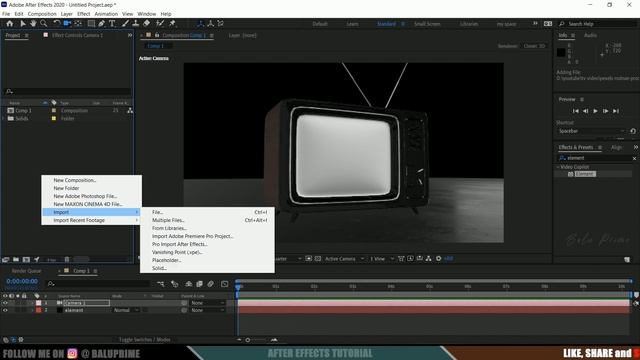
Task: Open the Animation menu
Action: coord(106,14)
